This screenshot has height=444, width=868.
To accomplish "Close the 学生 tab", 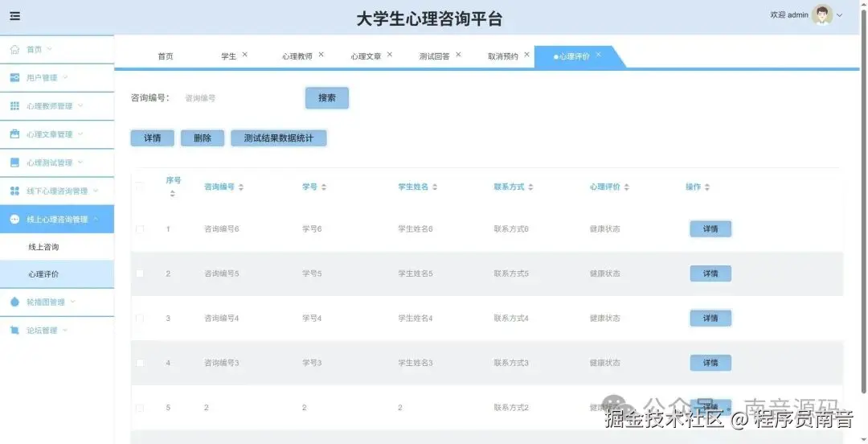I will click(x=244, y=55).
